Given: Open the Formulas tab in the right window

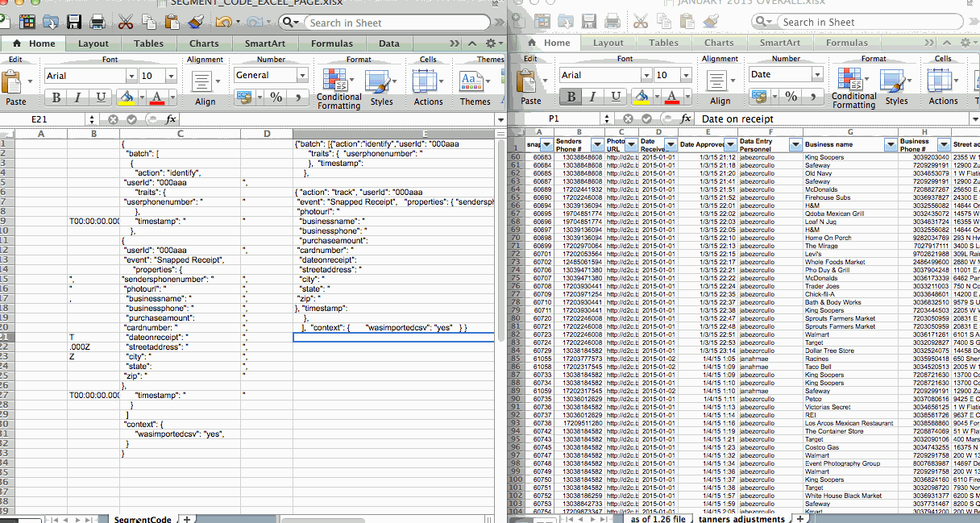Looking at the screenshot, I should pos(846,43).
